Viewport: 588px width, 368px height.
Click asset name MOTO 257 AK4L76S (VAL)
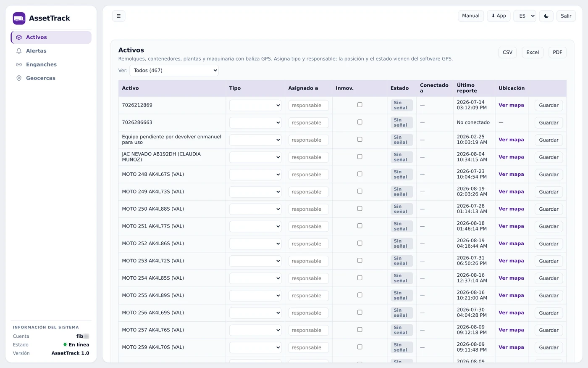coord(153,330)
